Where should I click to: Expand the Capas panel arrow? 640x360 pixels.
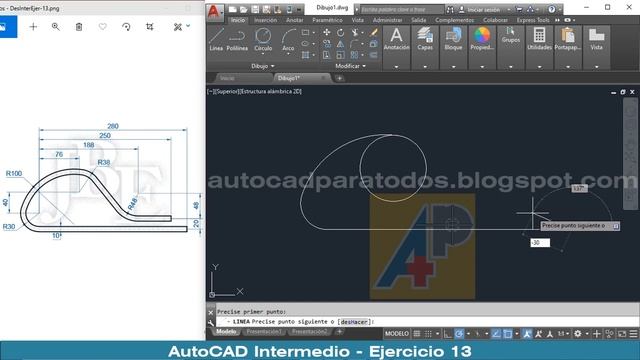(x=425, y=67)
